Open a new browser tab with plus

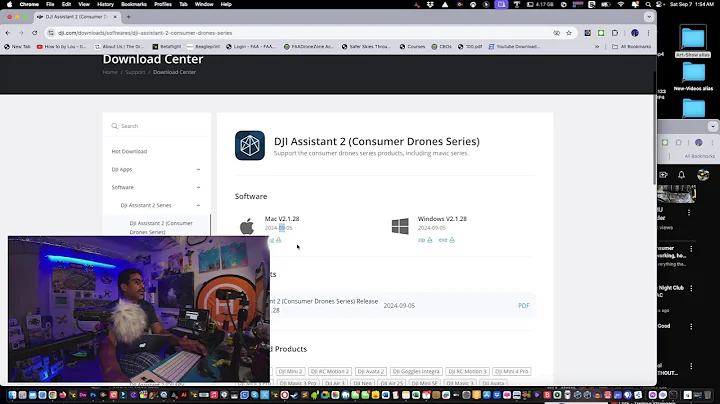point(129,17)
